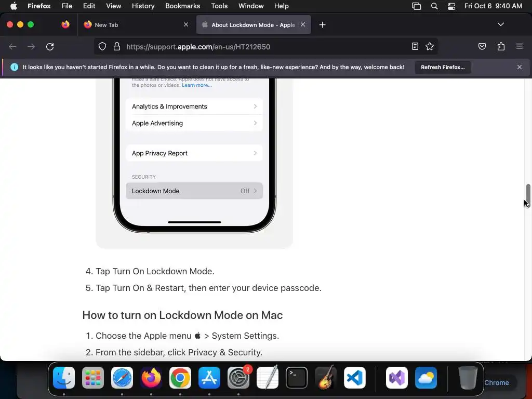Viewport: 532px width, 399px height.
Task: Close the About Lockdown Mode tab
Action: click(x=303, y=24)
